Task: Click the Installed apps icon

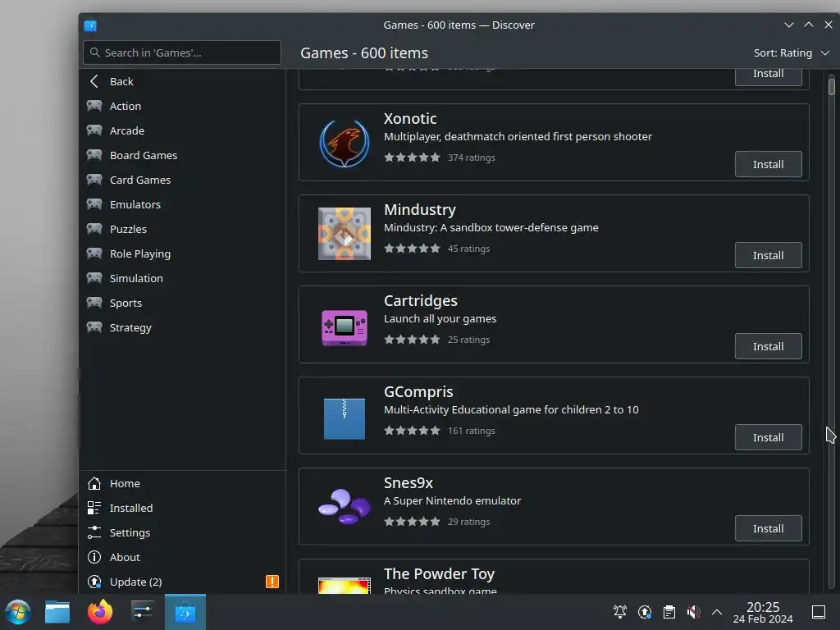Action: (94, 508)
